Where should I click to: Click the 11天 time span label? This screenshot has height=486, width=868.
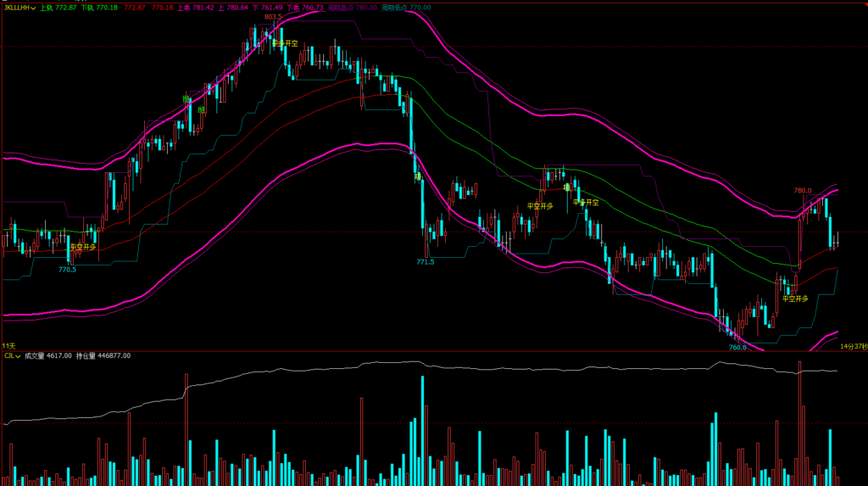pos(8,346)
